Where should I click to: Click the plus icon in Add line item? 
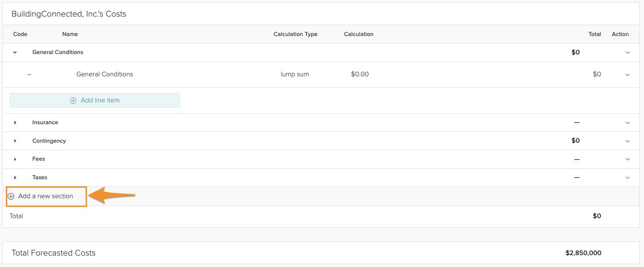[73, 101]
